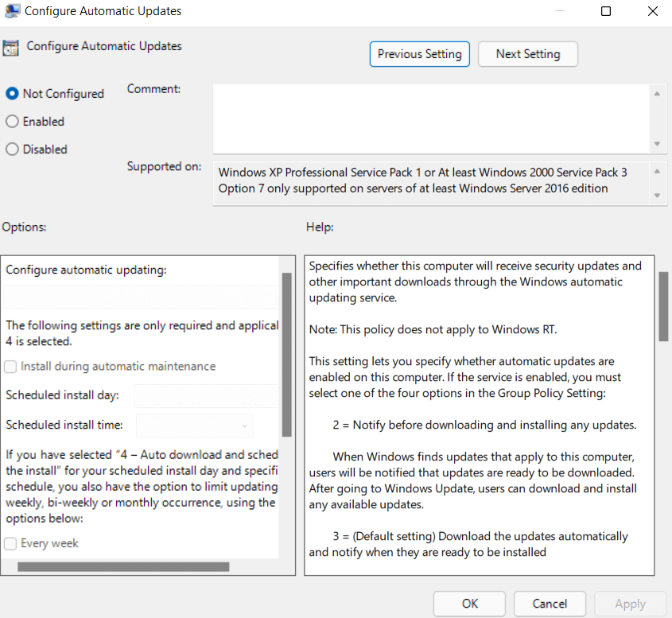Image resolution: width=672 pixels, height=618 pixels.
Task: Close the dialog with the X button
Action: pos(652,11)
